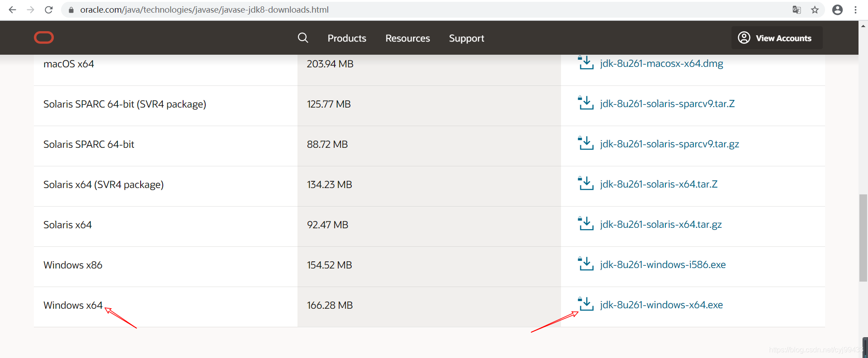Open the site search magnifier
This screenshot has width=868, height=358.
[303, 38]
